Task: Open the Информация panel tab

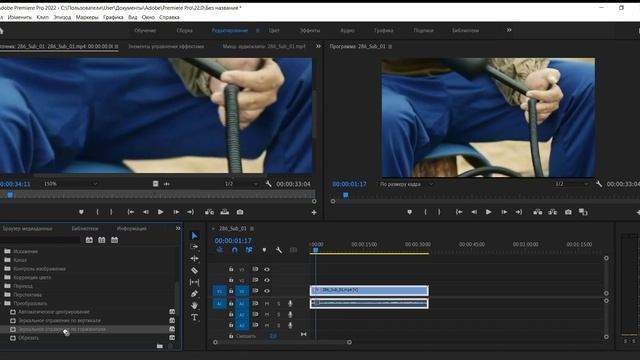Action: point(131,229)
